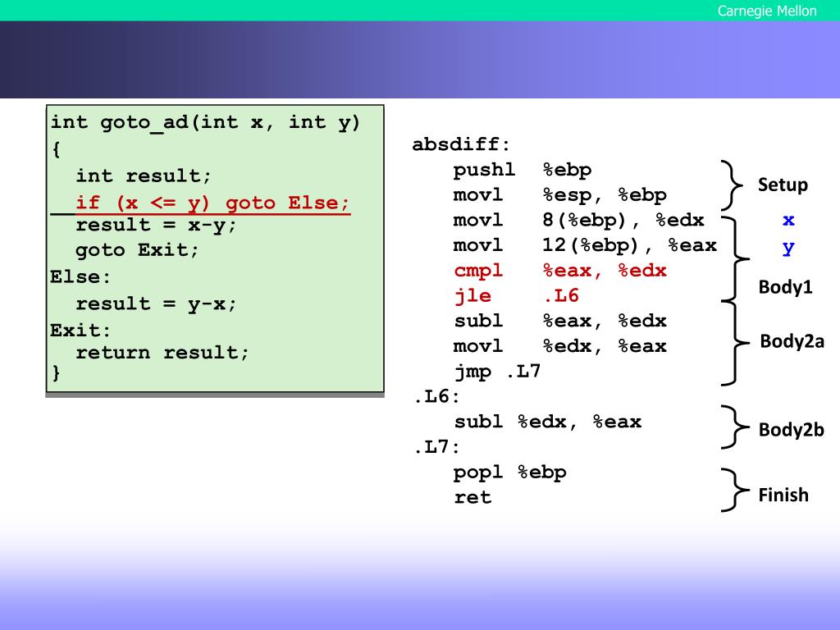Click the line 'result = x-y;'
840x630 pixels.
[156, 225]
